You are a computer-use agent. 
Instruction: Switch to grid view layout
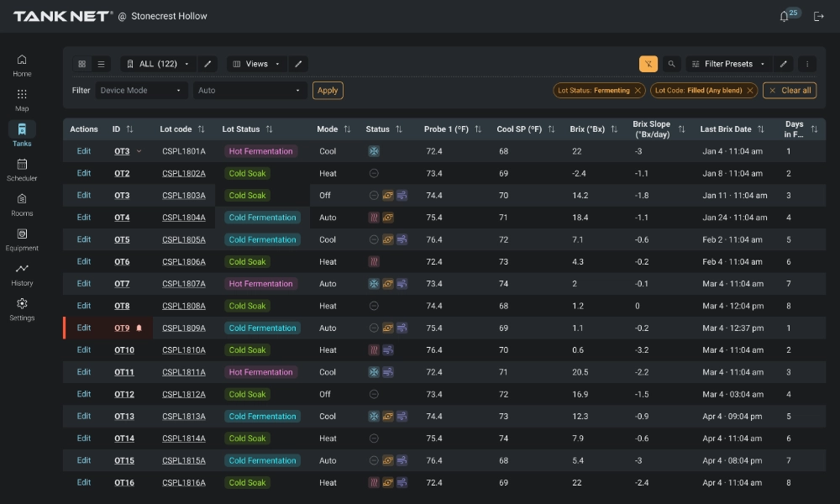point(82,64)
